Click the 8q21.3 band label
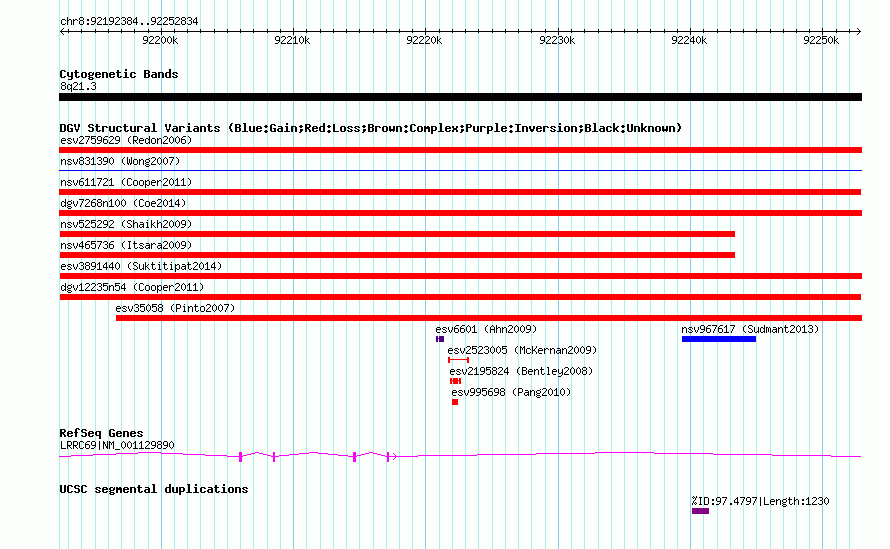890x549 pixels. (x=78, y=87)
